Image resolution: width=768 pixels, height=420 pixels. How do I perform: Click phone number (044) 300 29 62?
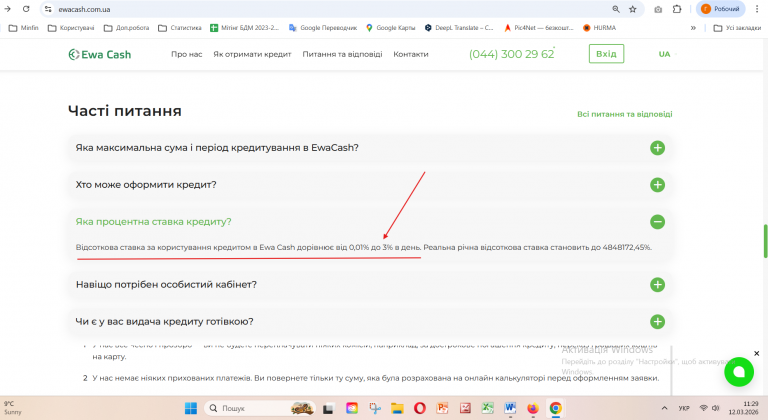(x=511, y=54)
